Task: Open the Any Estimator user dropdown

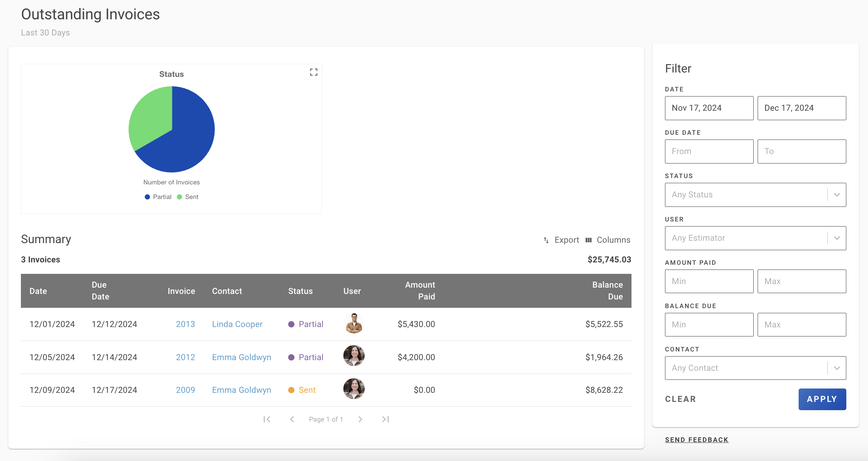Action: click(x=755, y=238)
